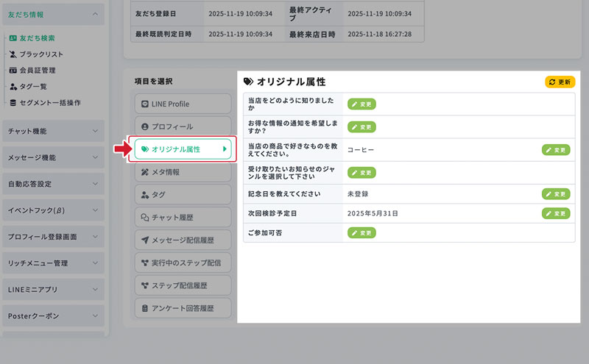Expand the チャット機能 sidebar menu
Screen dimensions: 589x364
[x=53, y=131]
